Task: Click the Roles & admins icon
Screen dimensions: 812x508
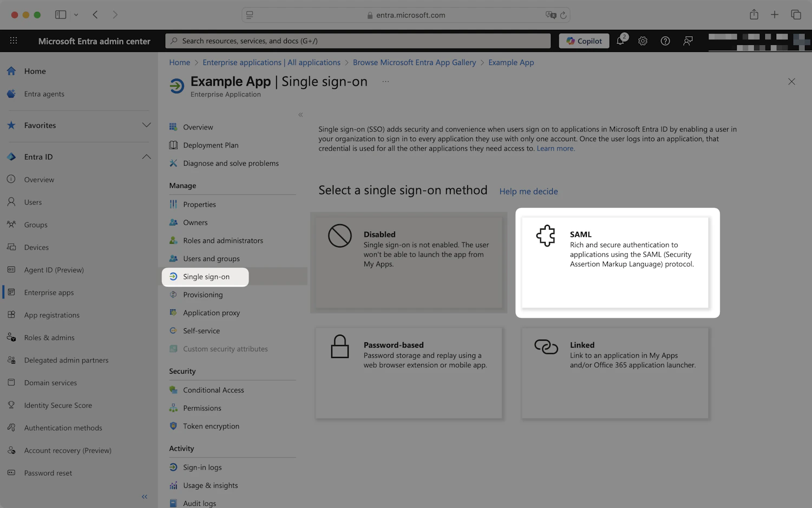Action: click(11, 337)
